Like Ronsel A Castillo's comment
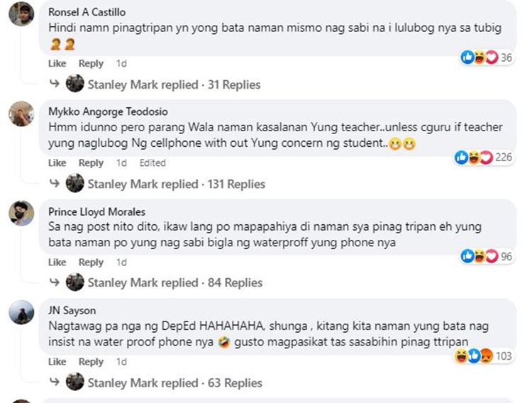 [x=57, y=63]
